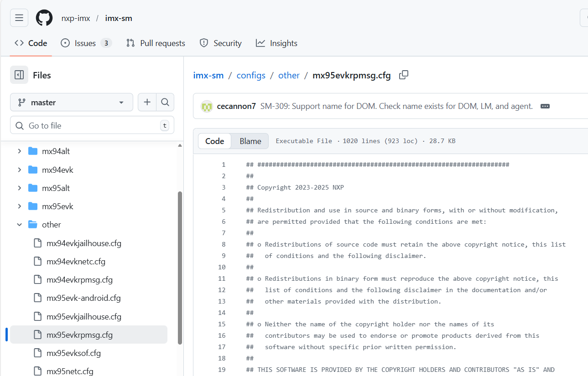588x376 pixels.
Task: Switch to Blame view
Action: click(250, 141)
